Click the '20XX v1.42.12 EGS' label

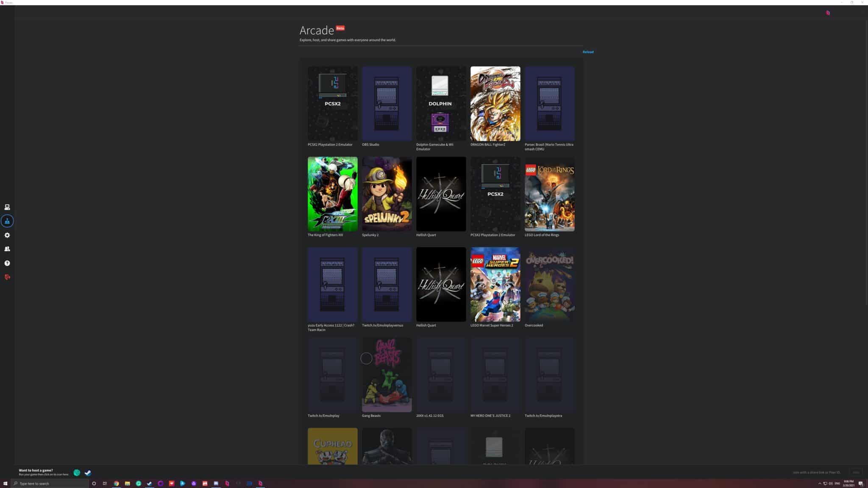[430, 416]
